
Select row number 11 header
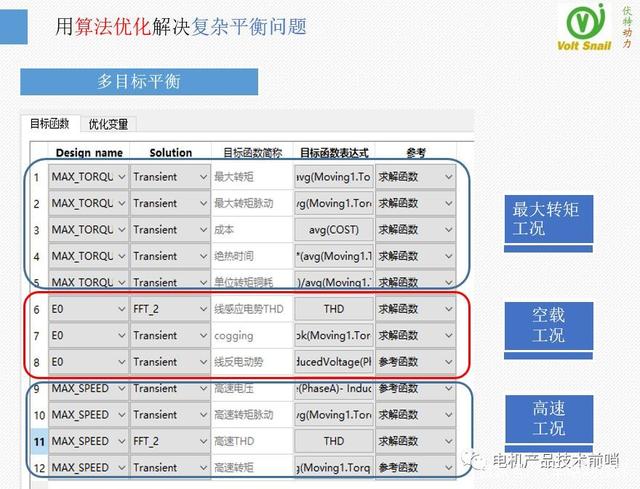[x=36, y=441]
